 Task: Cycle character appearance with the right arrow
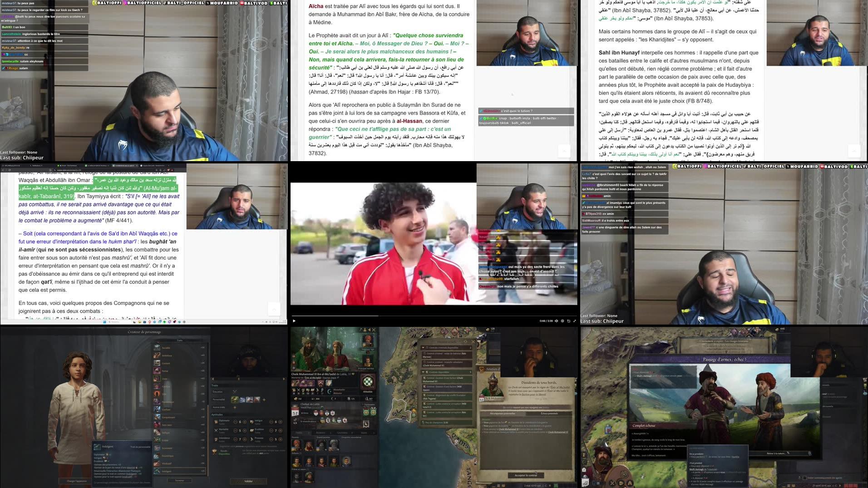[x=285, y=379]
